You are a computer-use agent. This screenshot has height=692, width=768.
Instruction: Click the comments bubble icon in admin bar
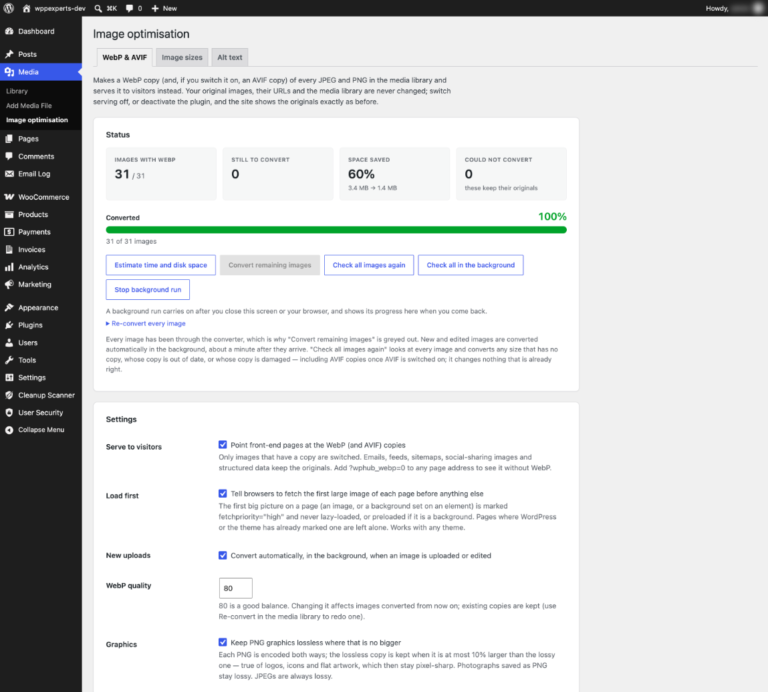[x=129, y=8]
